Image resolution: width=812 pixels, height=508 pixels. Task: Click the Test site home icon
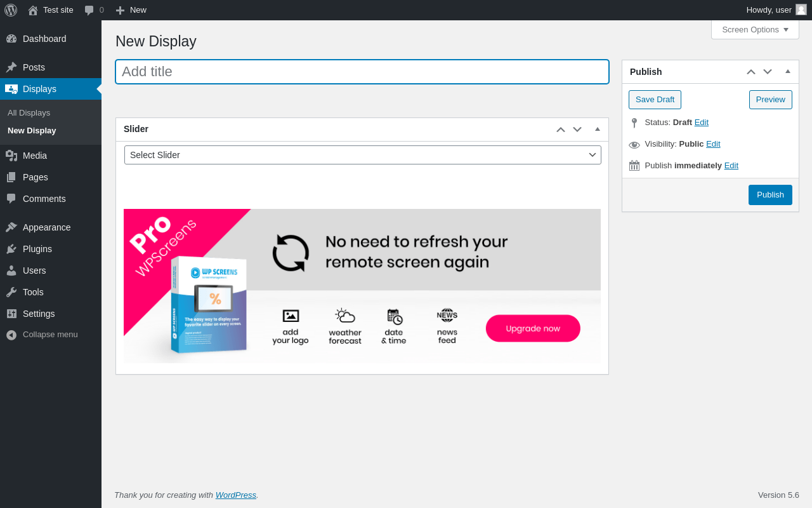[33, 10]
